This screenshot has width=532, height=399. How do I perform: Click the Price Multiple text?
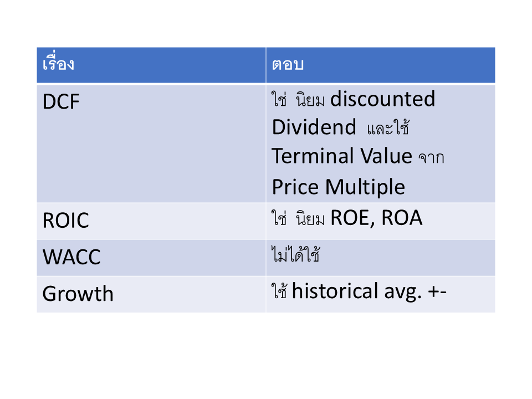[338, 187]
